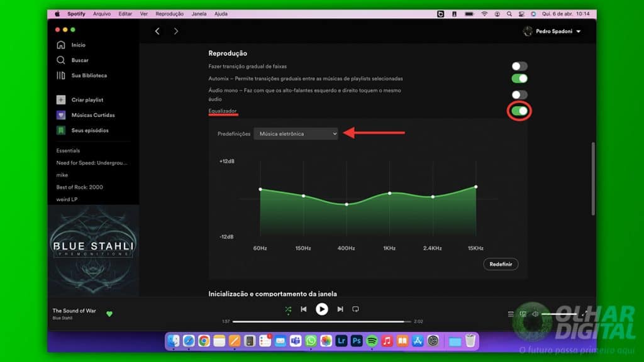Click the Blue Stahli album cover
This screenshot has height=362, width=644.
(93, 251)
